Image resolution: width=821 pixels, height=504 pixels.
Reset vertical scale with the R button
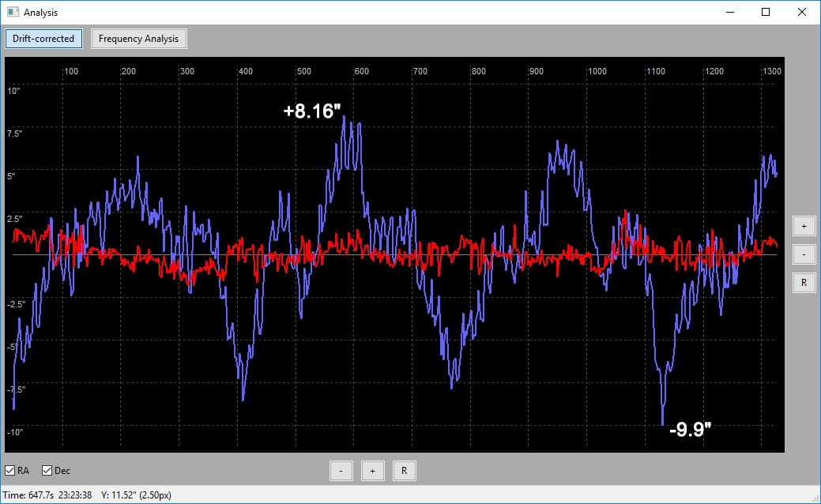(x=804, y=283)
